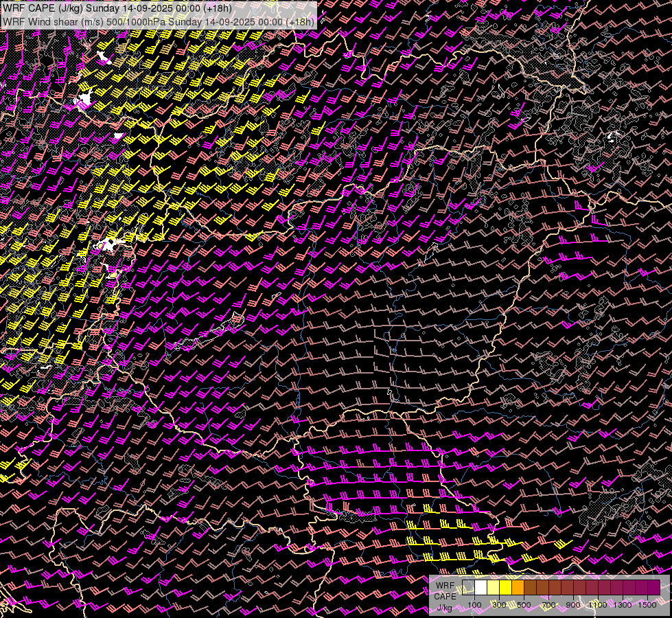Click the "J/kg" unit label in legend
This screenshot has height=618, width=672.
point(444,608)
